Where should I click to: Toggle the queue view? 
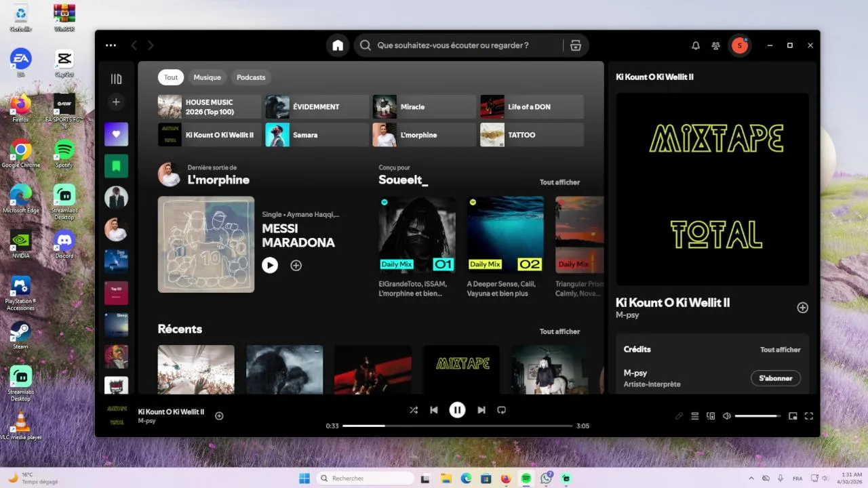[695, 416]
